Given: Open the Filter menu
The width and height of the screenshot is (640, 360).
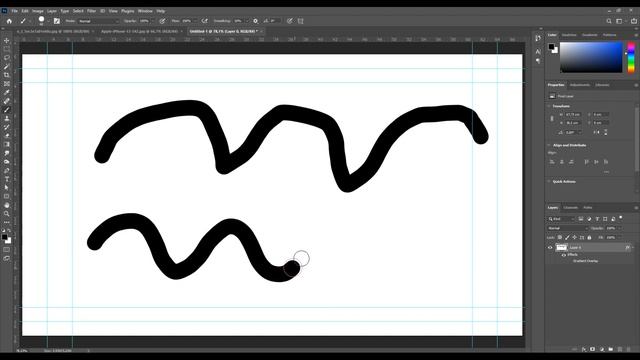Looking at the screenshot, I should [x=91, y=11].
